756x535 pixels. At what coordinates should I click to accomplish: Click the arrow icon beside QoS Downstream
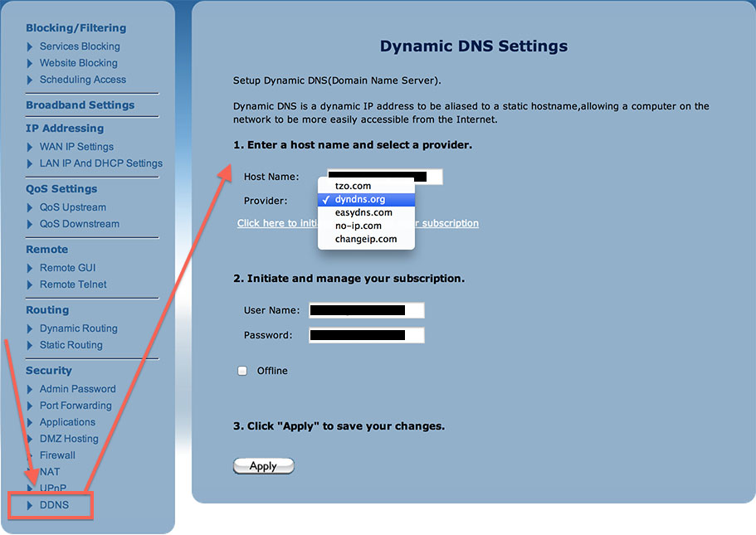click(30, 225)
